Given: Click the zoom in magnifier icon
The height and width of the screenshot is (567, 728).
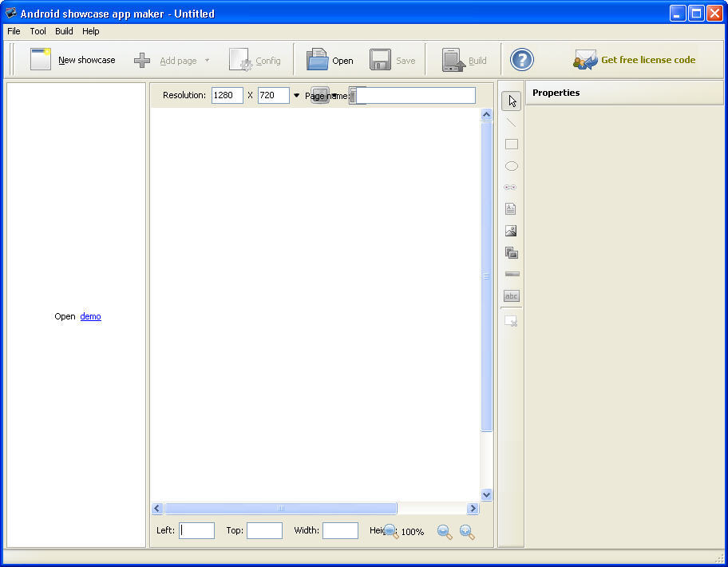Looking at the screenshot, I should click(467, 532).
